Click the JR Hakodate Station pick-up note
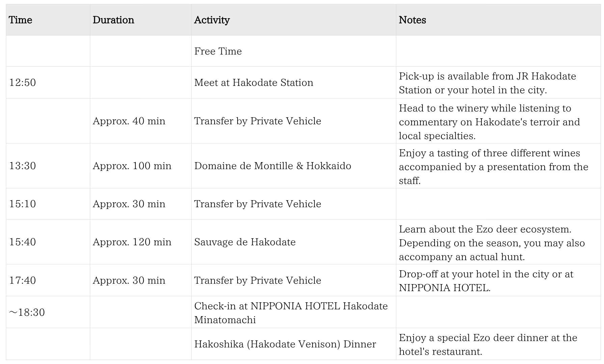Image resolution: width=604 pixels, height=364 pixels. coord(487,83)
